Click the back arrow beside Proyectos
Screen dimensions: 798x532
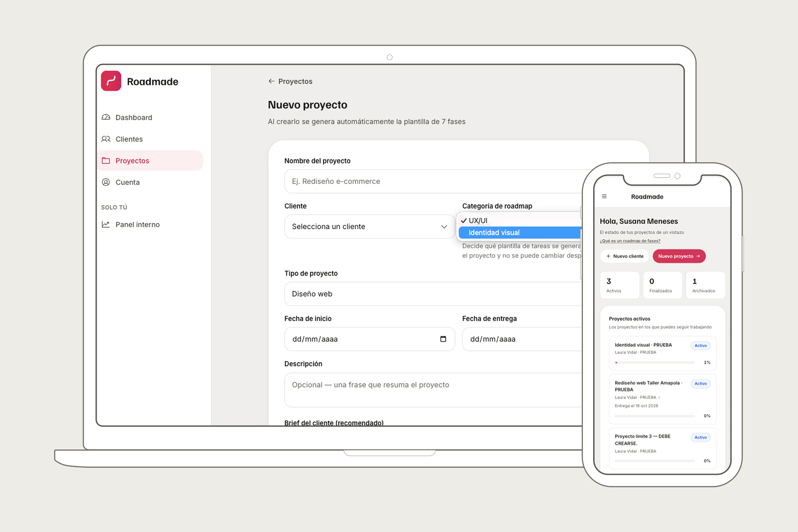pos(271,81)
